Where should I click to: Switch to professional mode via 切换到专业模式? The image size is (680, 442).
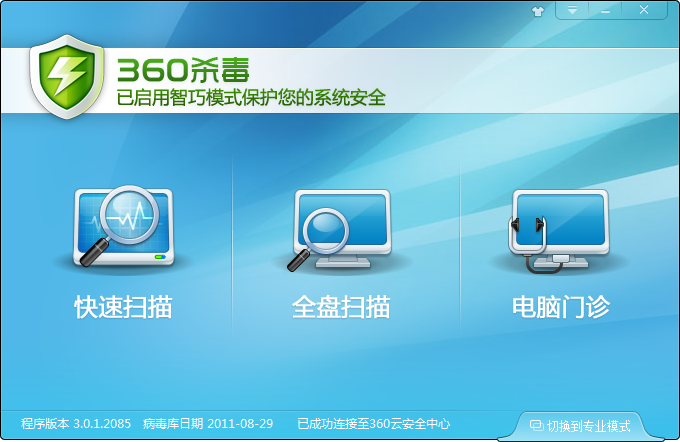tap(580, 426)
